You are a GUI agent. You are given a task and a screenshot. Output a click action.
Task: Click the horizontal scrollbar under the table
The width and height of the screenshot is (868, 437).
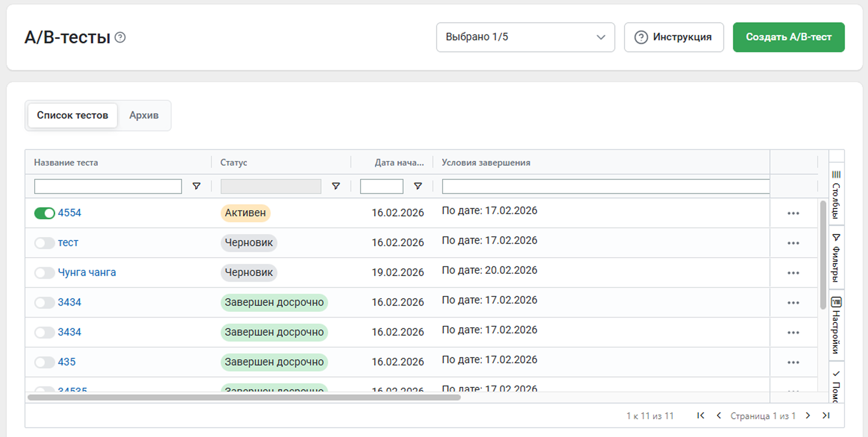coord(244,397)
